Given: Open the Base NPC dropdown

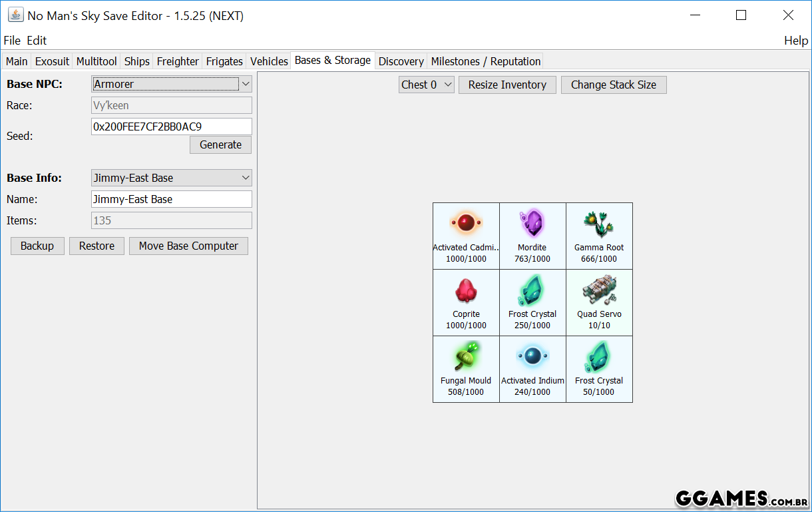Looking at the screenshot, I should pos(171,84).
